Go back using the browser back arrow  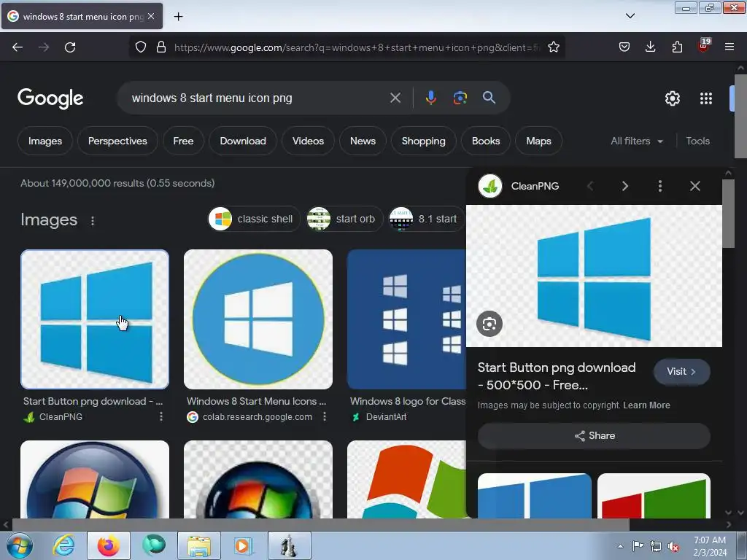18,47
